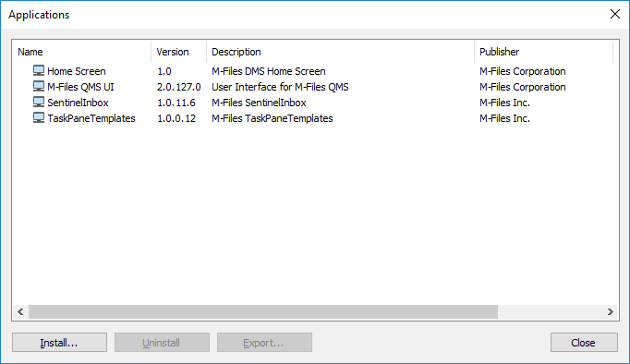This screenshot has height=364, width=630.
Task: Click the 'M-Files TaskPaneTemplates' description
Action: 273,118
